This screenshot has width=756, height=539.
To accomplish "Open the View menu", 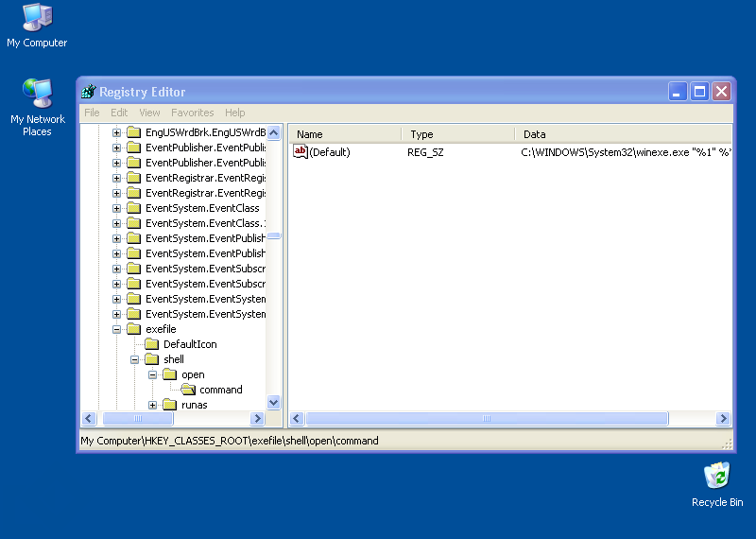I will coord(149,113).
